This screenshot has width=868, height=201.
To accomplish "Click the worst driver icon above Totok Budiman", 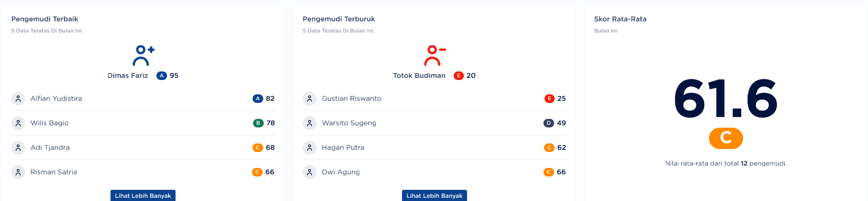I will 435,55.
